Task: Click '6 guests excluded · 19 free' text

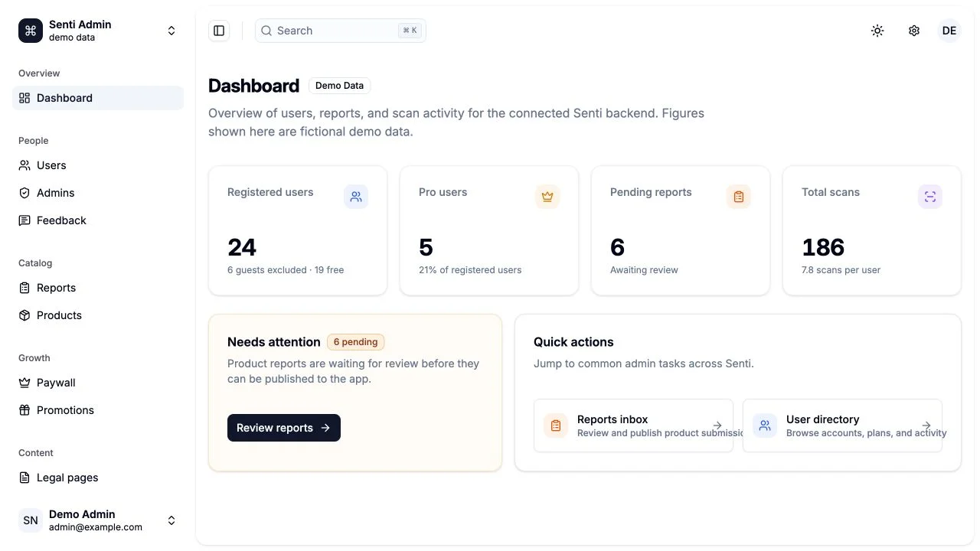Action: pyautogui.click(x=286, y=270)
